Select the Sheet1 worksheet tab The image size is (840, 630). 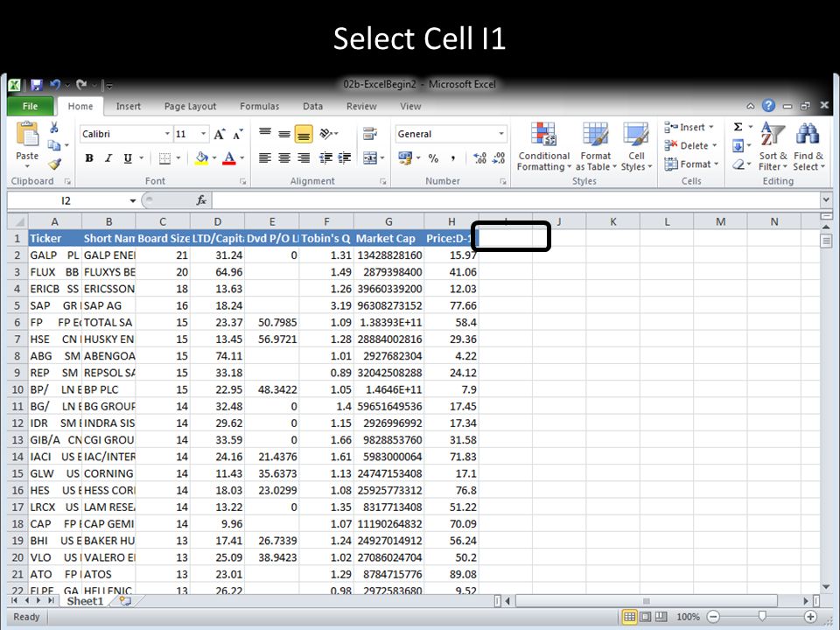pyautogui.click(x=85, y=601)
